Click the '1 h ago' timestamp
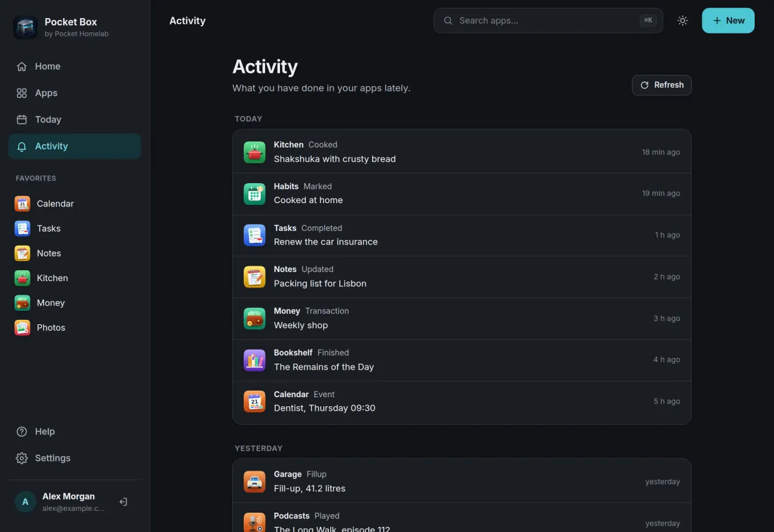 click(668, 235)
